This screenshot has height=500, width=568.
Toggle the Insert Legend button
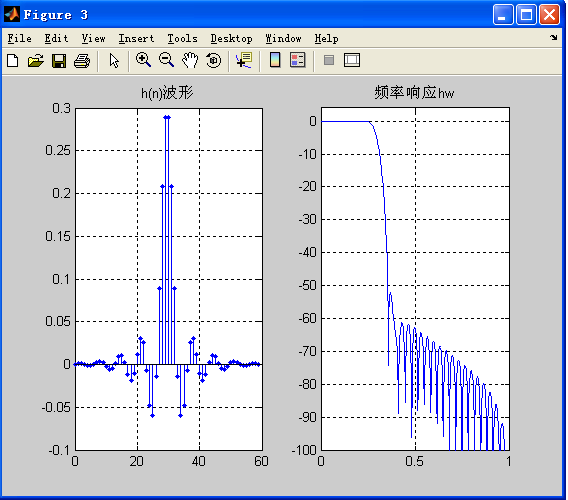pyautogui.click(x=298, y=60)
